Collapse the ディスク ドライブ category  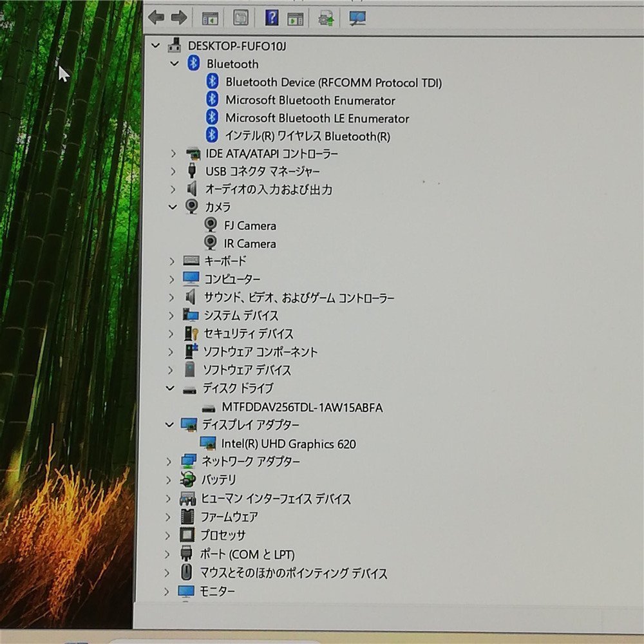click(170, 388)
